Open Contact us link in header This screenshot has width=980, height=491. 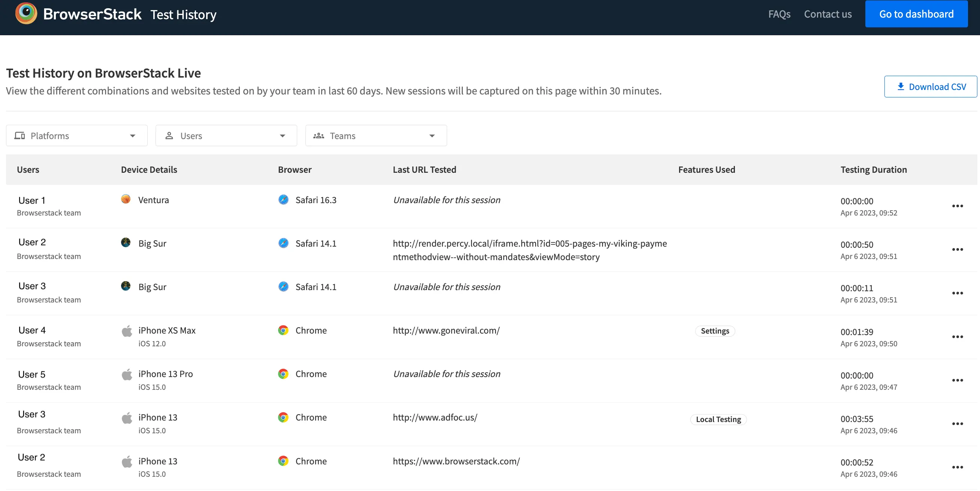(x=827, y=14)
